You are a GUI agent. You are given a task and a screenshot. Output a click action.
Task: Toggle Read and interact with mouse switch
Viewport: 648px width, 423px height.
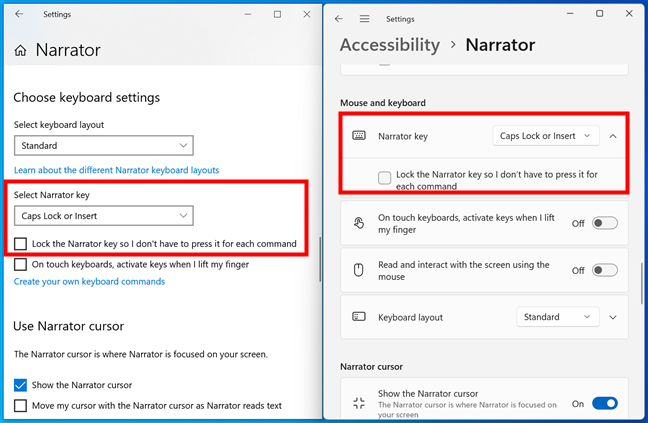pyautogui.click(x=605, y=270)
